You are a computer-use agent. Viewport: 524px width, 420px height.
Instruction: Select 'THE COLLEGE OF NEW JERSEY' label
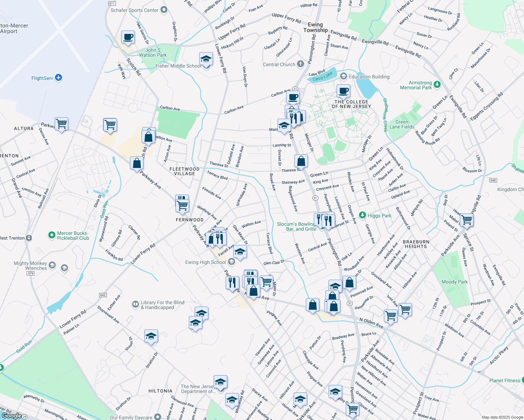[x=351, y=104]
